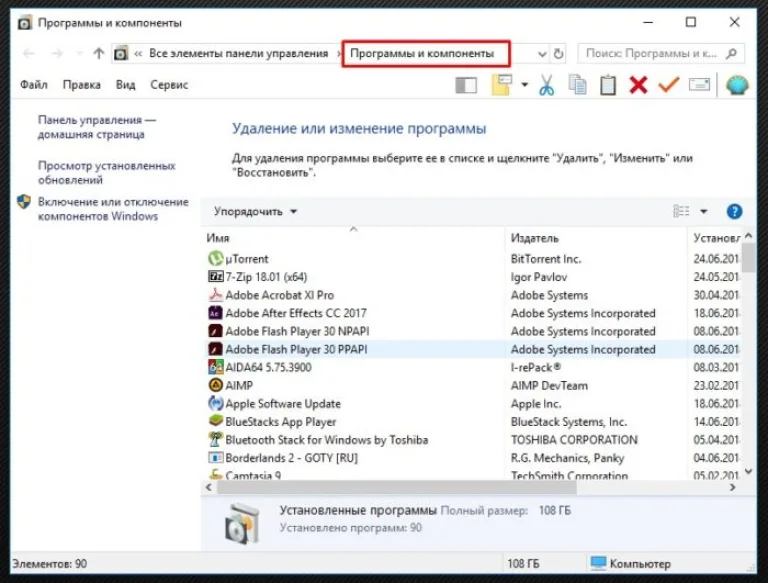This screenshot has width=768, height=583.
Task: Click Все элементы панели управления breadcrumb
Action: tap(239, 53)
